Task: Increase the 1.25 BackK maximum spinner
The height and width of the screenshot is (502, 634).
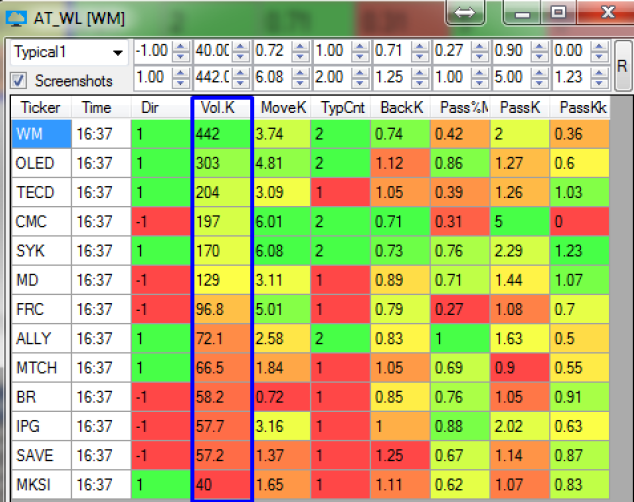Action: click(x=420, y=72)
